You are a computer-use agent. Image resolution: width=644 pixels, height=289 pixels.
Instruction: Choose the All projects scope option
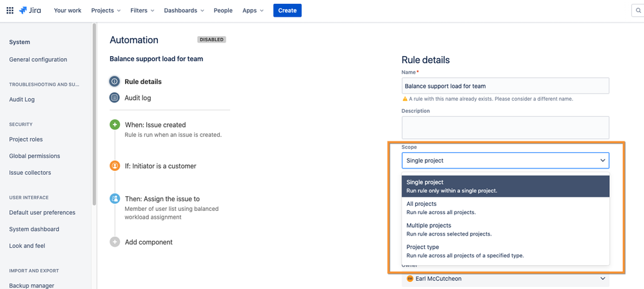(x=505, y=208)
